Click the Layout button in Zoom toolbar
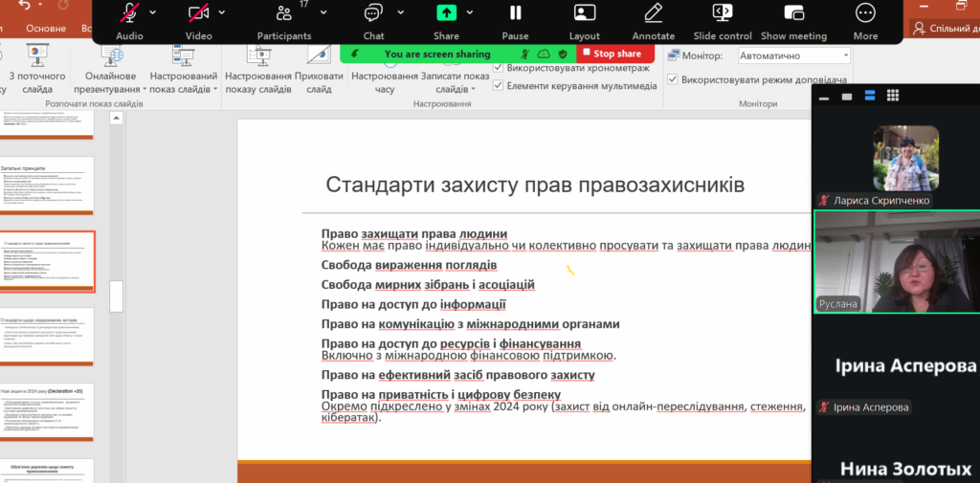Image resolution: width=980 pixels, height=483 pixels. point(585,13)
